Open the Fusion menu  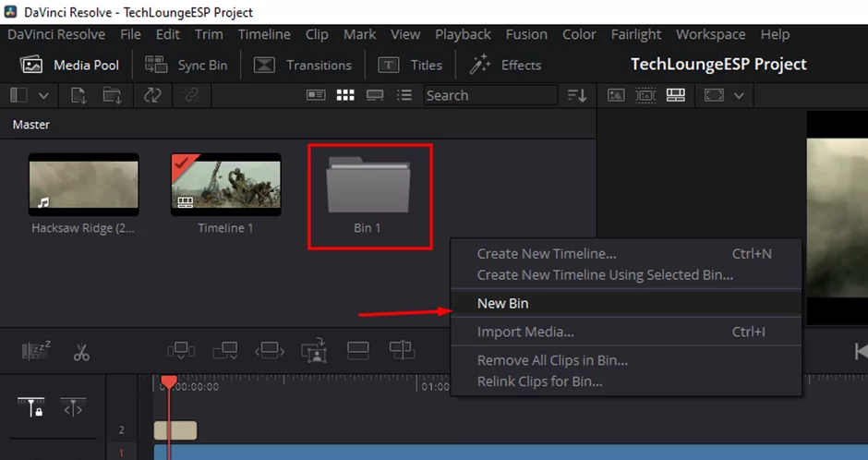[526, 34]
